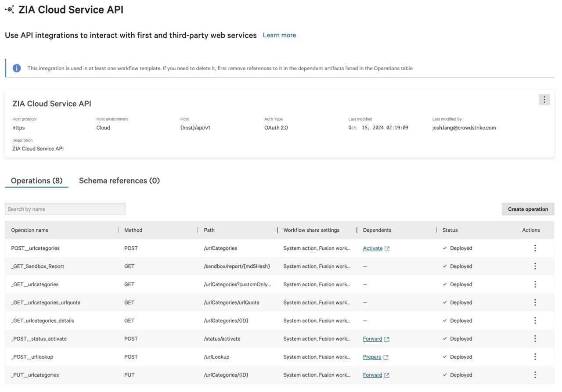Click Deployed checkmark in _POST__urllookup row
Viewport: 562px width, 392px height.
pyautogui.click(x=445, y=356)
